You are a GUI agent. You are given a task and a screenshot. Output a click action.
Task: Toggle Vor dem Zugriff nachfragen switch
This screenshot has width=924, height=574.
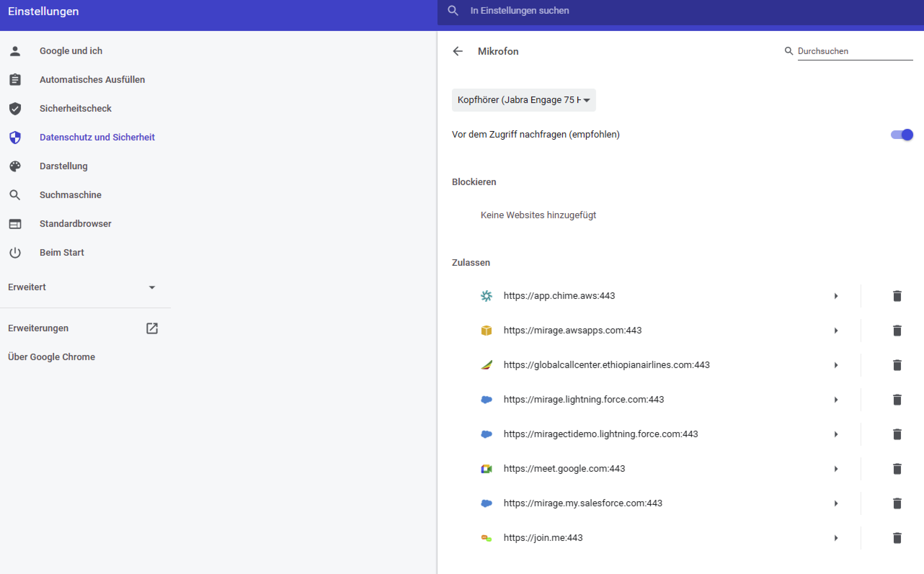tap(902, 134)
